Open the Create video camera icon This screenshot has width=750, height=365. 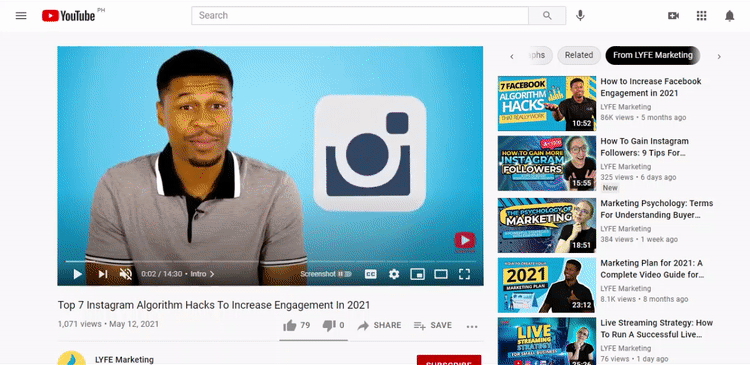pyautogui.click(x=673, y=16)
